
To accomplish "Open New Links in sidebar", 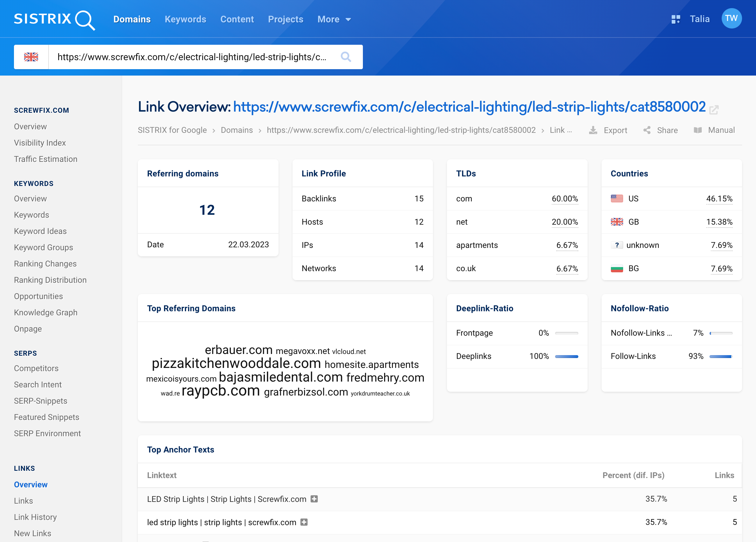I will point(33,534).
